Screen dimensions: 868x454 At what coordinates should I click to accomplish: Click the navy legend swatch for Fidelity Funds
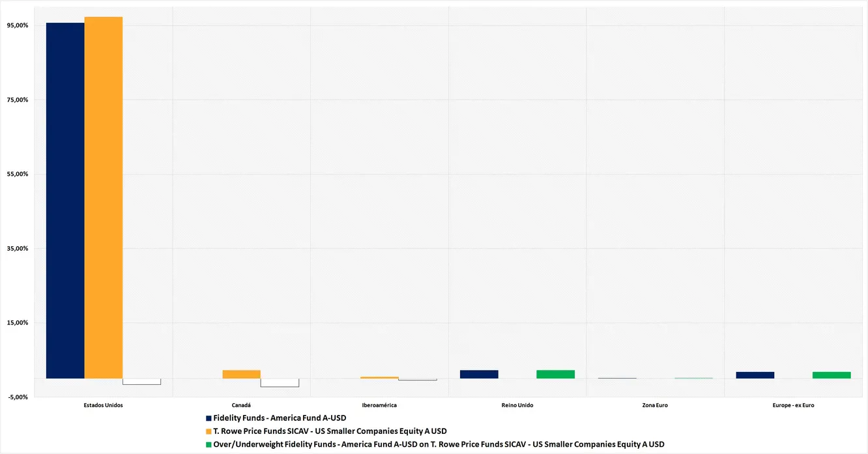point(209,418)
